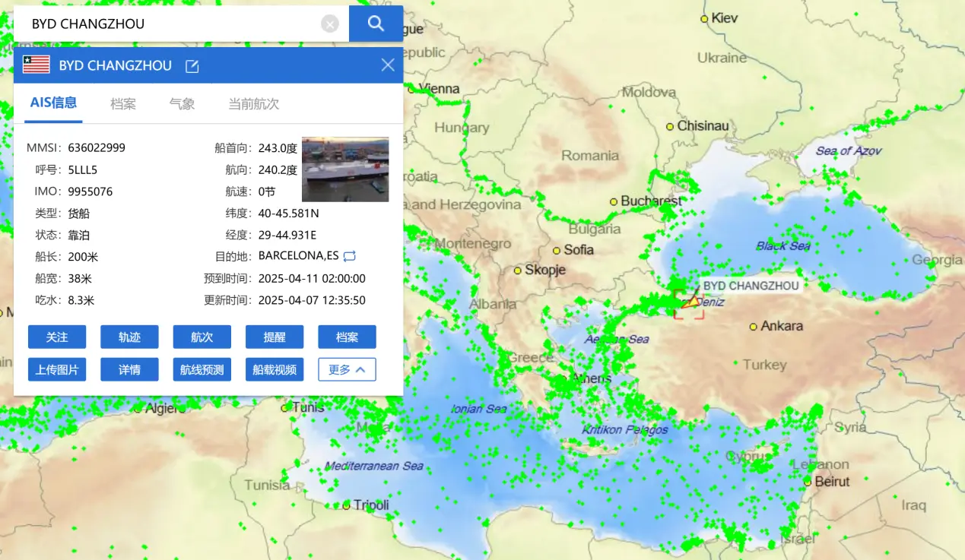The image size is (965, 560).
Task: Click the course value 240.2度
Action: (278, 169)
